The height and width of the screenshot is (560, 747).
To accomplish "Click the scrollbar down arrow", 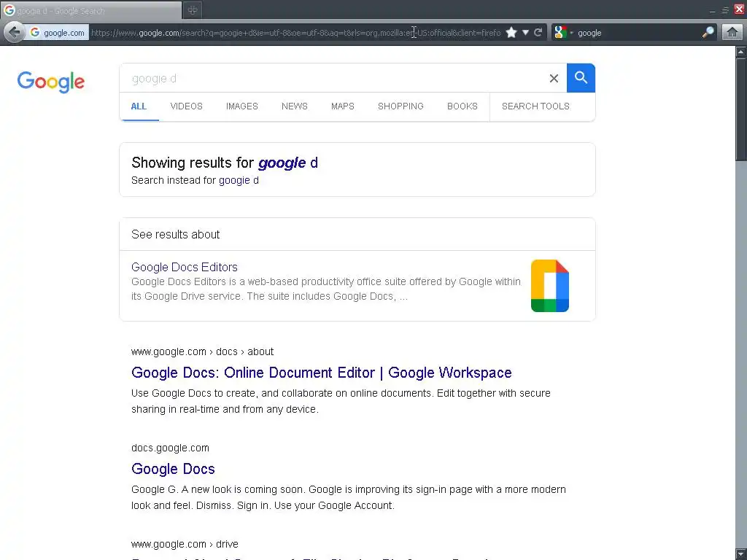I will tap(741, 554).
